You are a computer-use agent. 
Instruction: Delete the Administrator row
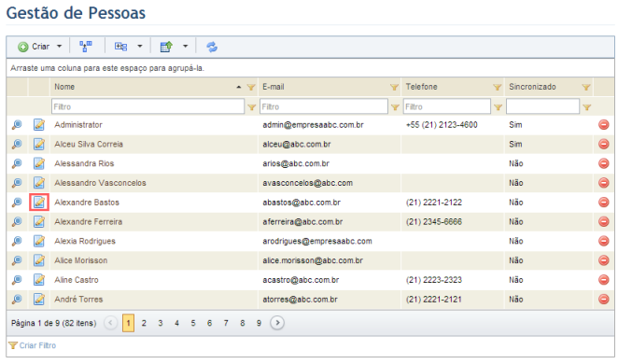603,125
